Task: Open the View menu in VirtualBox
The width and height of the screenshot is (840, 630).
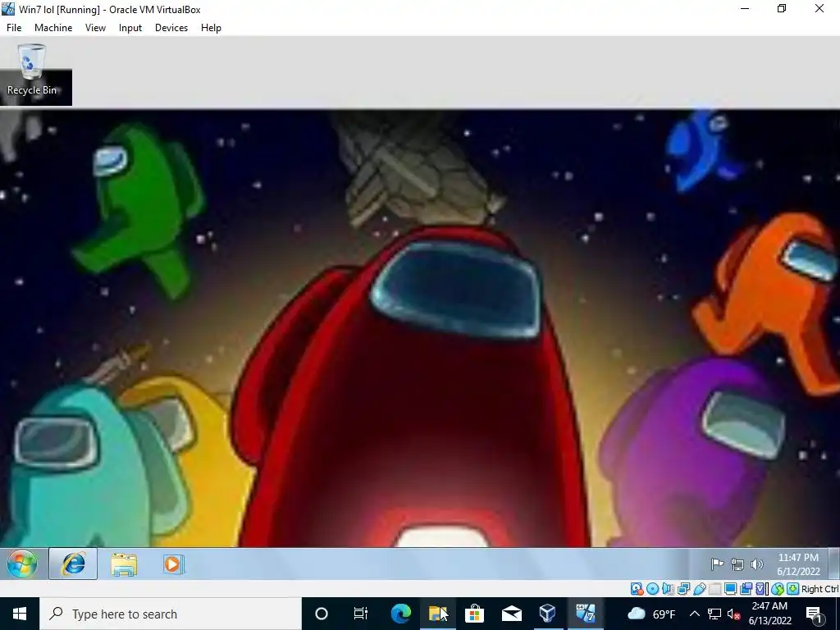Action: (95, 28)
